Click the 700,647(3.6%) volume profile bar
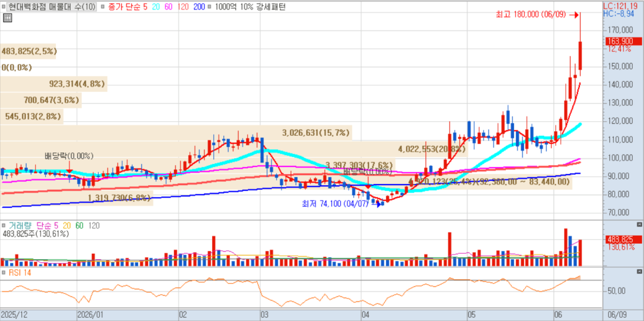Image resolution: width=644 pixels, height=321 pixels. point(41,100)
